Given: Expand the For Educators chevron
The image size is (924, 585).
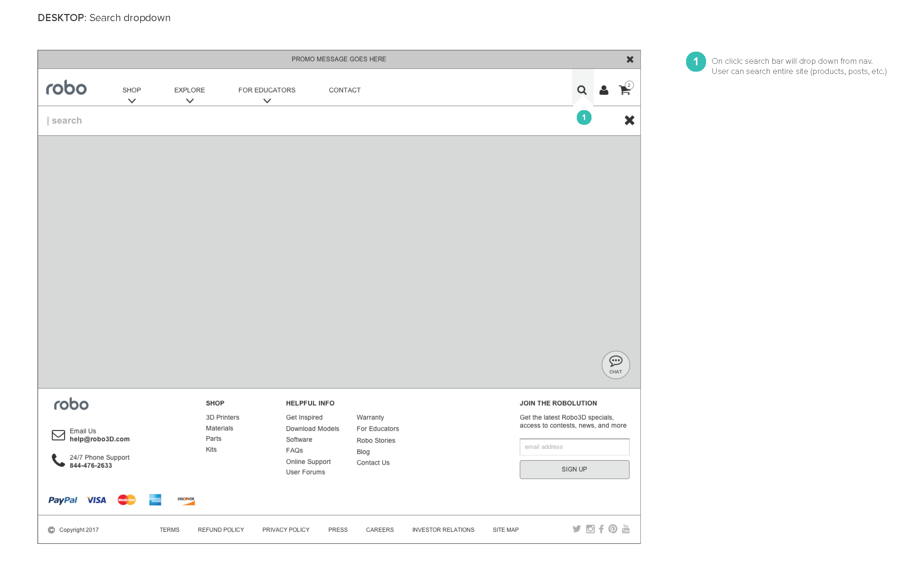Looking at the screenshot, I should click(x=267, y=101).
